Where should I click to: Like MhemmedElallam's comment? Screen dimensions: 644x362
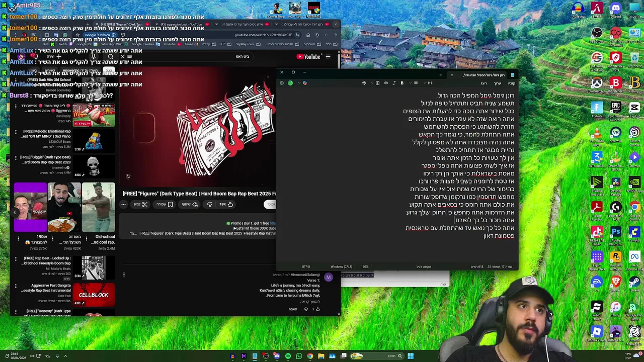coord(317,309)
